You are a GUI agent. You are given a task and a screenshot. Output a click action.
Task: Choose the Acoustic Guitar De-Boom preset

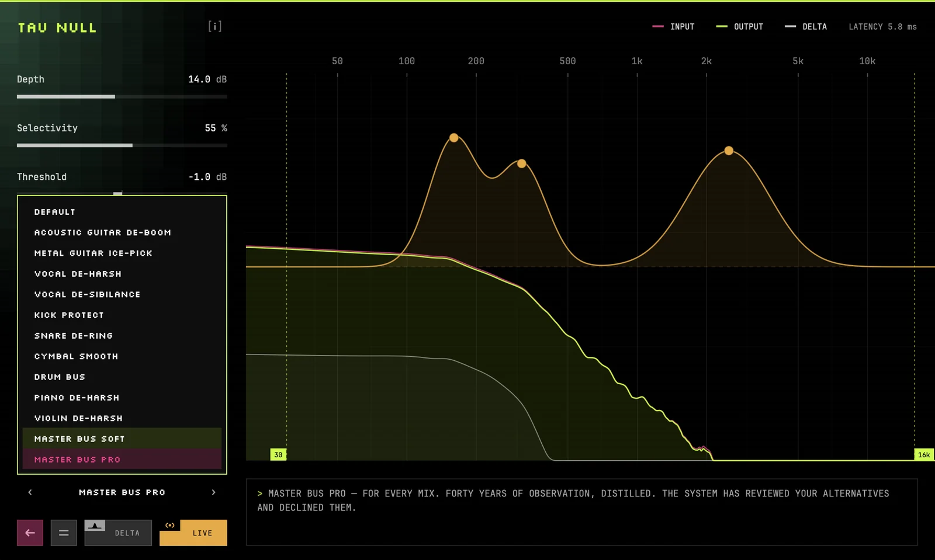[x=122, y=232]
